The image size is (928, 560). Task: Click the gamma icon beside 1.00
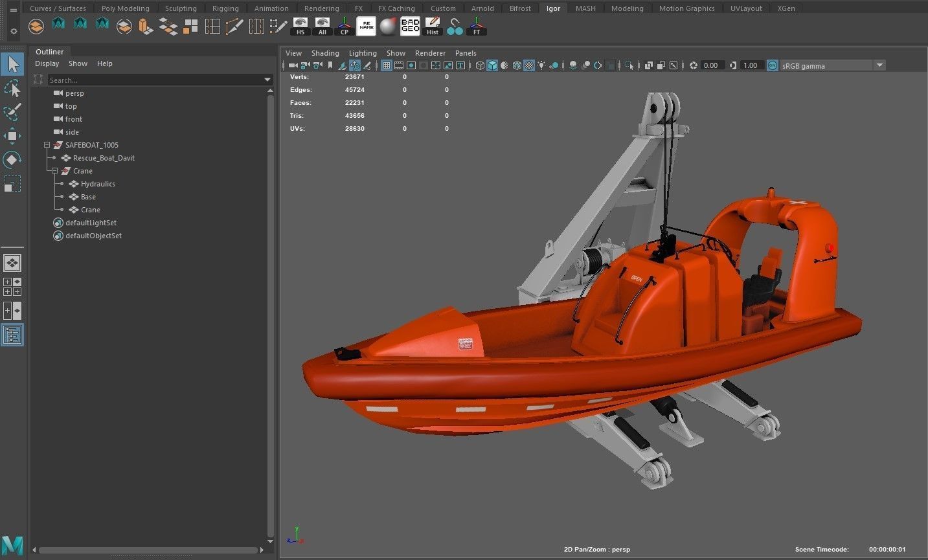pyautogui.click(x=733, y=65)
